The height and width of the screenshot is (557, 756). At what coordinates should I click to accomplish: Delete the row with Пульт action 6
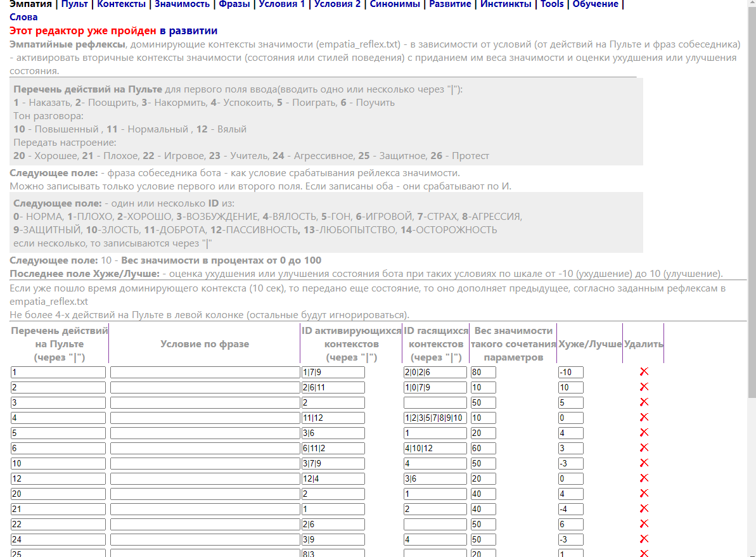click(x=644, y=448)
